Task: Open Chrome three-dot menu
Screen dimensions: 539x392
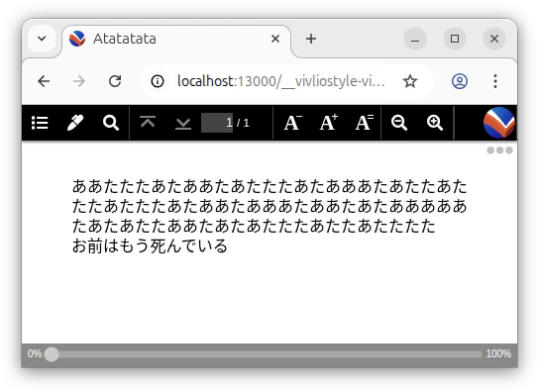Action: tap(495, 81)
